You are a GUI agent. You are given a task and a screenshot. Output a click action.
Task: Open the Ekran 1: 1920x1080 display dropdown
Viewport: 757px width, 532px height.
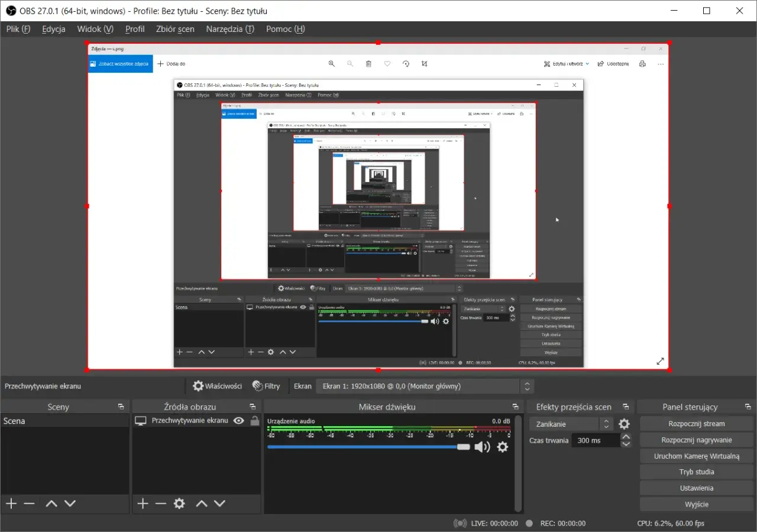point(425,386)
